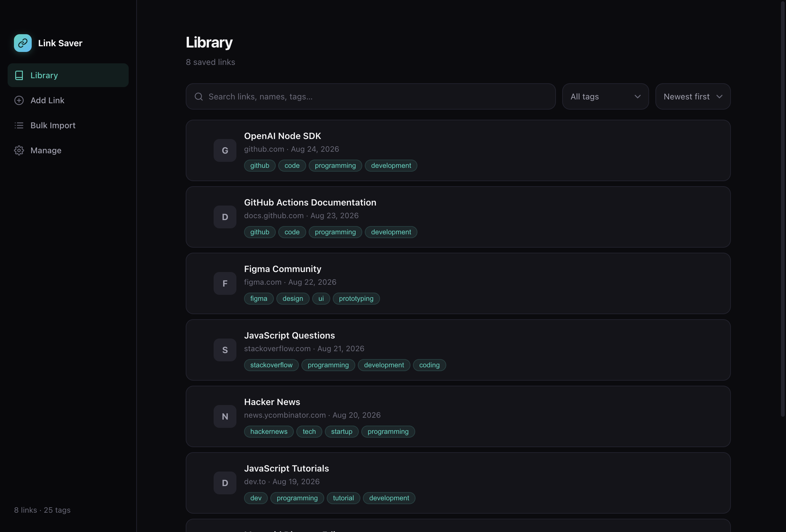Open JavaScript Questions link title

click(x=289, y=336)
